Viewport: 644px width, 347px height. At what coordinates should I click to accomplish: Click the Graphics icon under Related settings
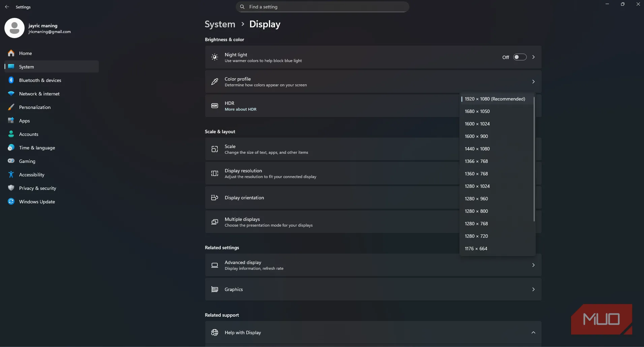point(215,289)
